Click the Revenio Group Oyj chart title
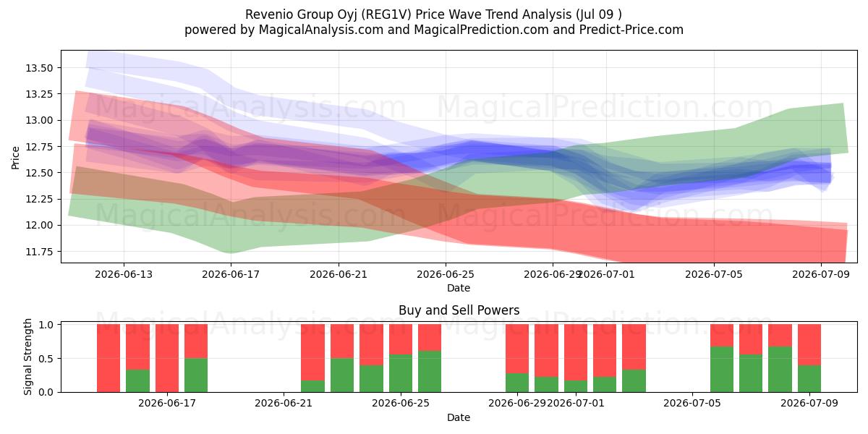The image size is (868, 434). (x=434, y=14)
